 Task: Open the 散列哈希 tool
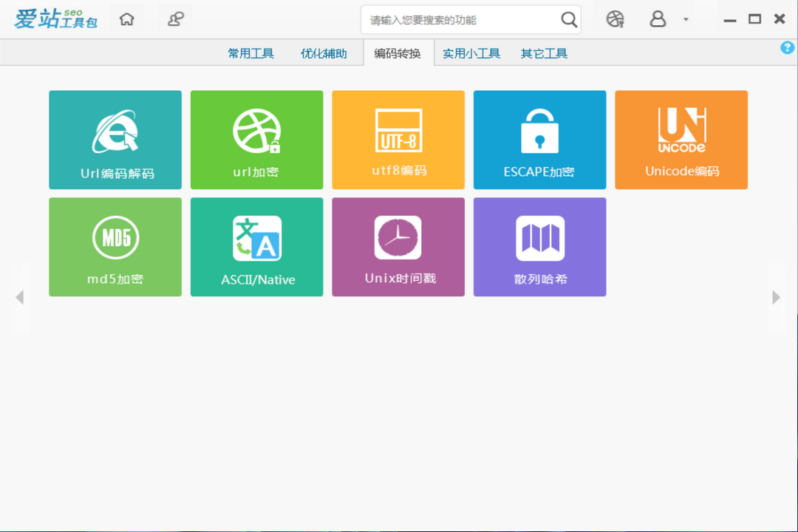(539, 246)
